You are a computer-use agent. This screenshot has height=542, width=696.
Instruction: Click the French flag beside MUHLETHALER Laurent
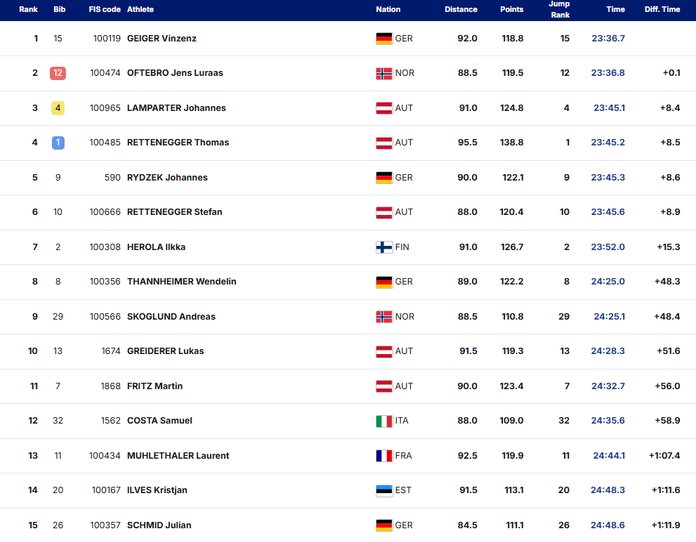(383, 456)
